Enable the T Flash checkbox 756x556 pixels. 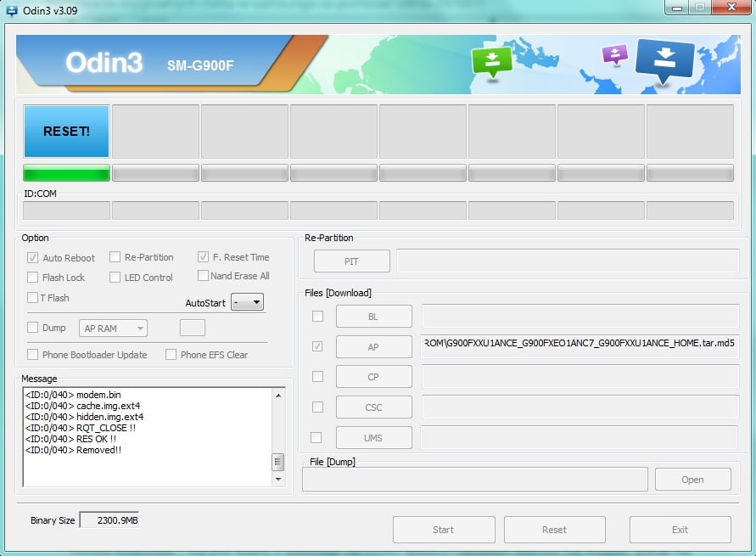tap(32, 298)
